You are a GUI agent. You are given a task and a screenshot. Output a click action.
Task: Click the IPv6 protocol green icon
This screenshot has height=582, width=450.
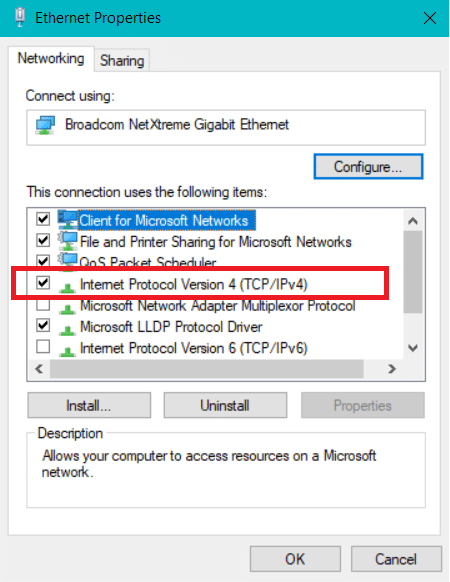coord(67,351)
